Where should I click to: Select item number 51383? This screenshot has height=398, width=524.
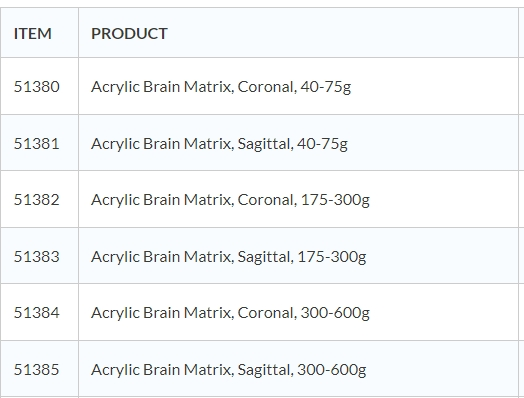pos(37,256)
